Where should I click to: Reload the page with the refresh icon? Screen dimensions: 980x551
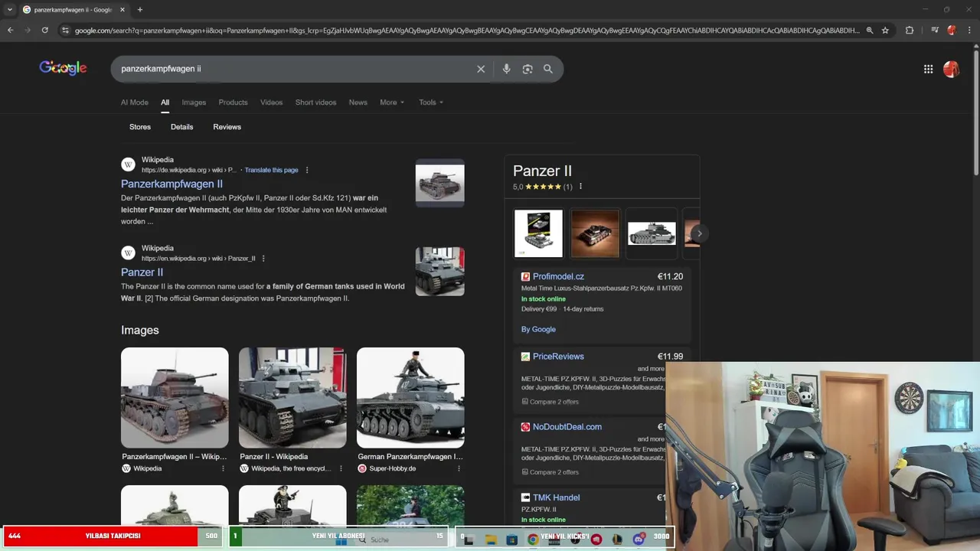click(x=45, y=31)
